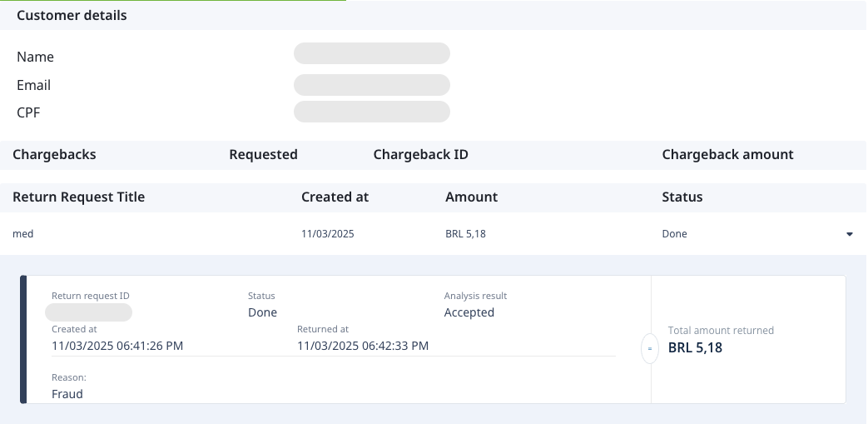Click the redacted Email value field

pyautogui.click(x=371, y=85)
